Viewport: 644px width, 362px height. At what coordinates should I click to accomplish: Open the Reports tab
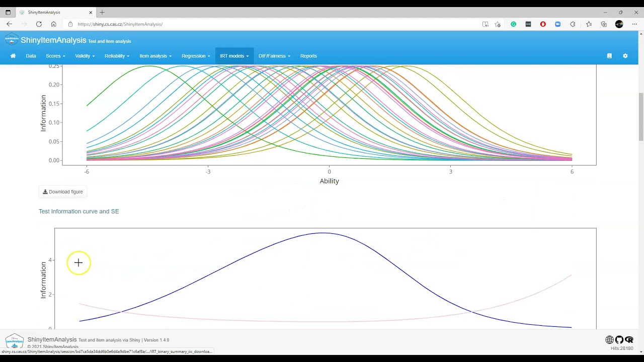click(x=308, y=56)
